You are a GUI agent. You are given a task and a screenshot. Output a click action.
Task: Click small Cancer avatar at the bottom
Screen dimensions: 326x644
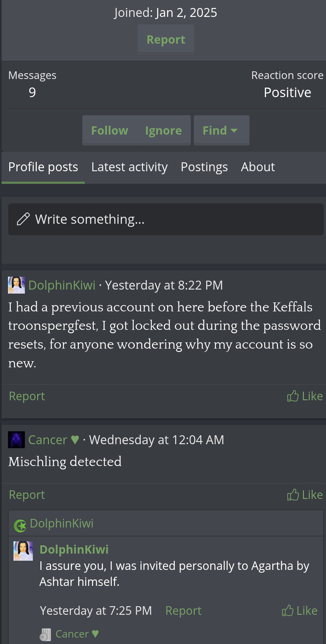point(45,634)
